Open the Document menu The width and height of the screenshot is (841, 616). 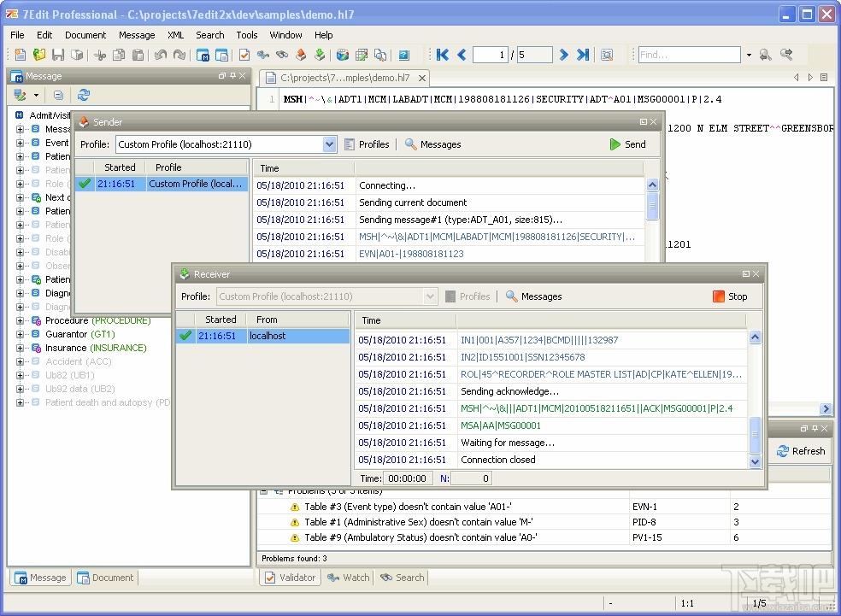85,35
